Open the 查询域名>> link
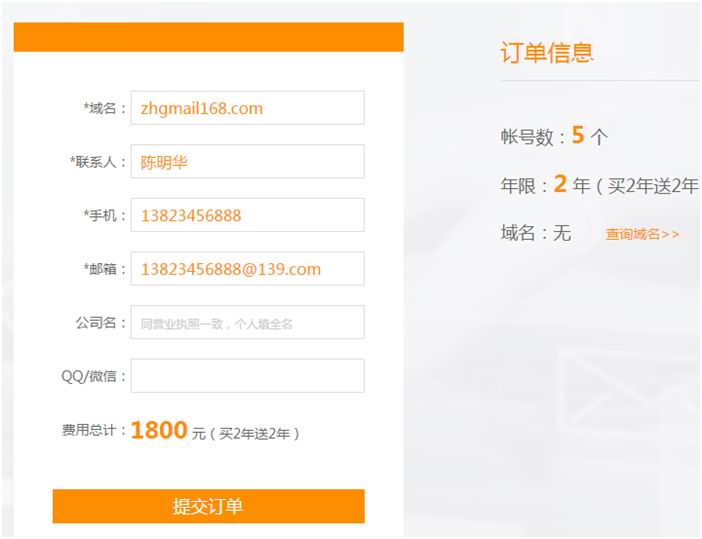 click(642, 234)
